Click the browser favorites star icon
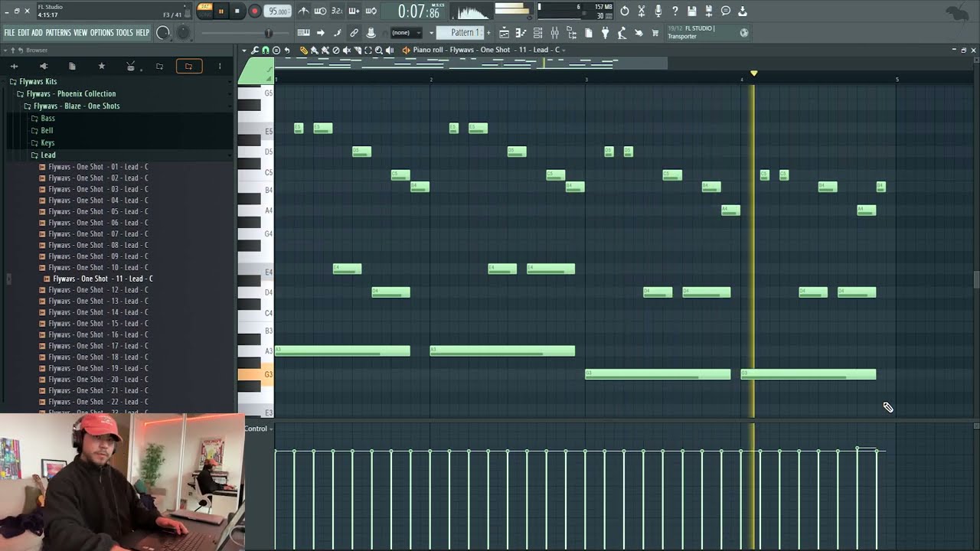This screenshot has height=551, width=980. pos(101,67)
